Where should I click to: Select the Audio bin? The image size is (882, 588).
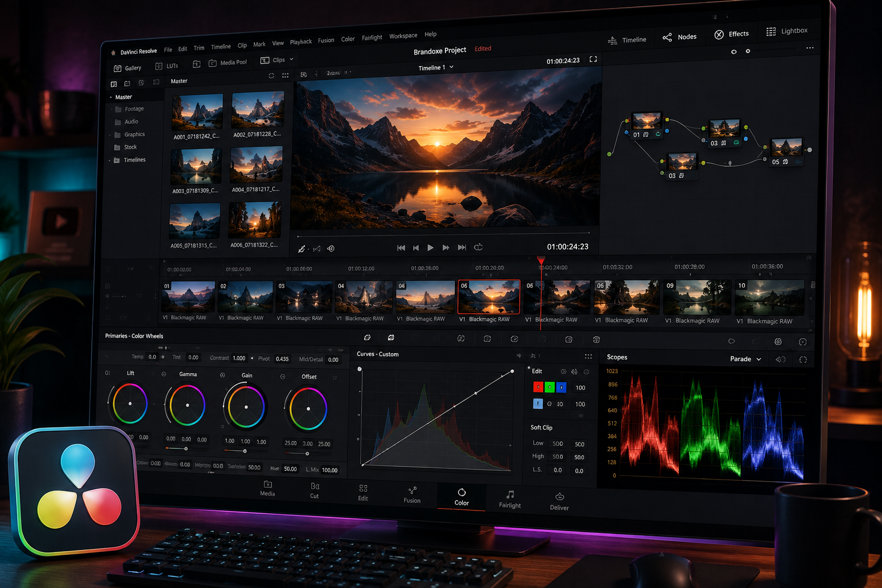click(126, 122)
